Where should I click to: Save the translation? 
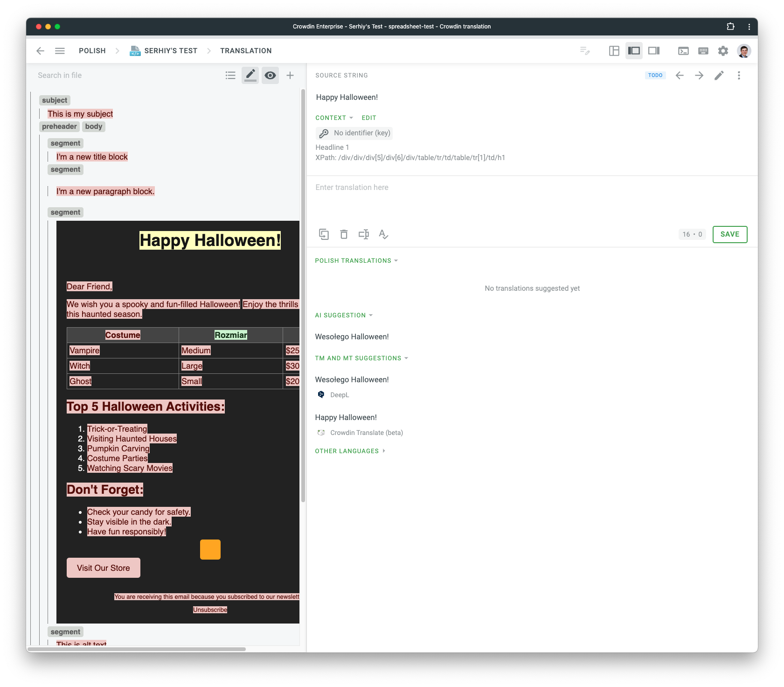(x=730, y=234)
